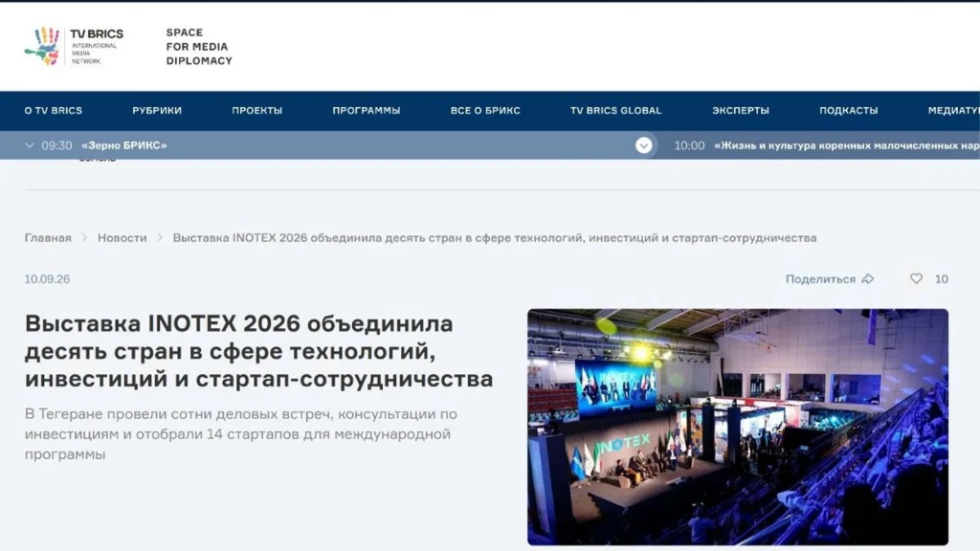Open the Эксперты menu
This screenshot has height=551, width=980.
741,111
